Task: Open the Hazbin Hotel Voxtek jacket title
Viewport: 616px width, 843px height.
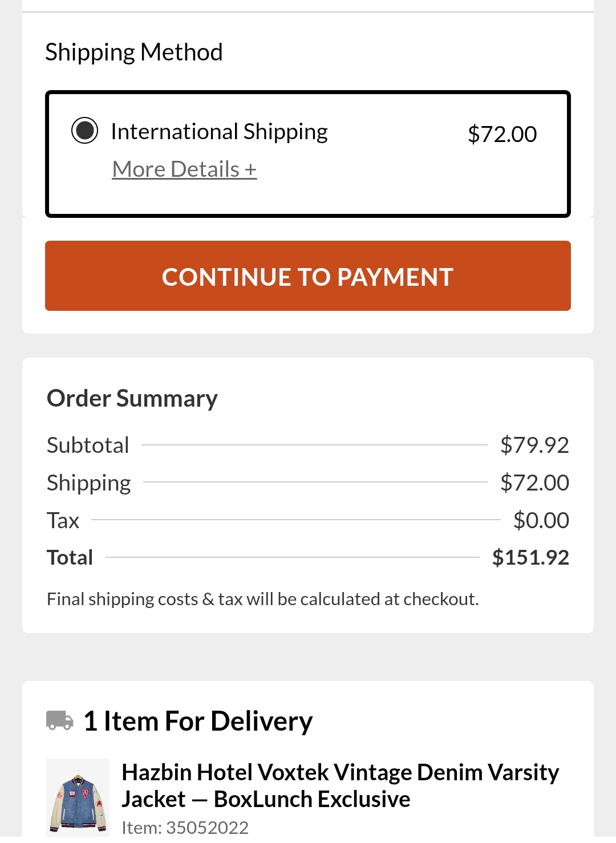Action: [340, 785]
